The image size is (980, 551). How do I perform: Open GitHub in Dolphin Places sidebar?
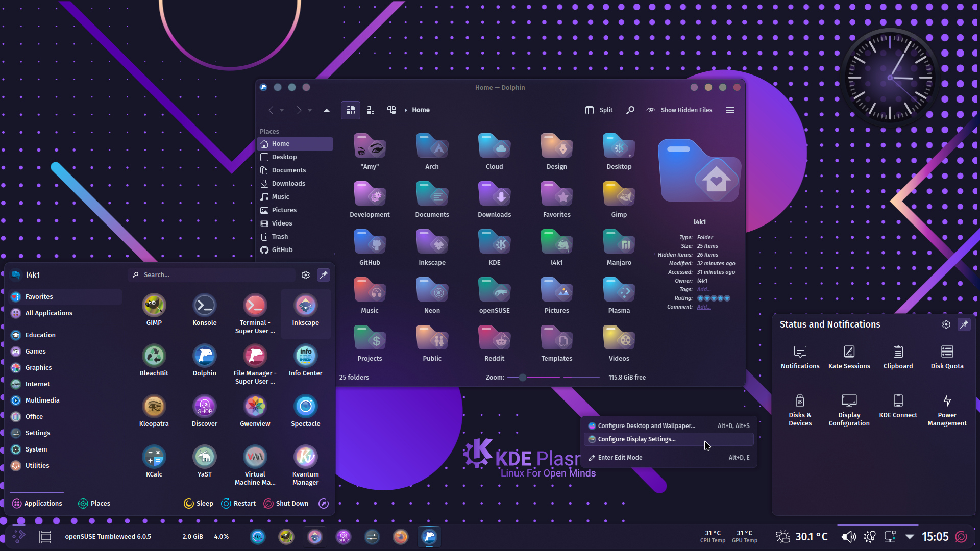(295, 250)
